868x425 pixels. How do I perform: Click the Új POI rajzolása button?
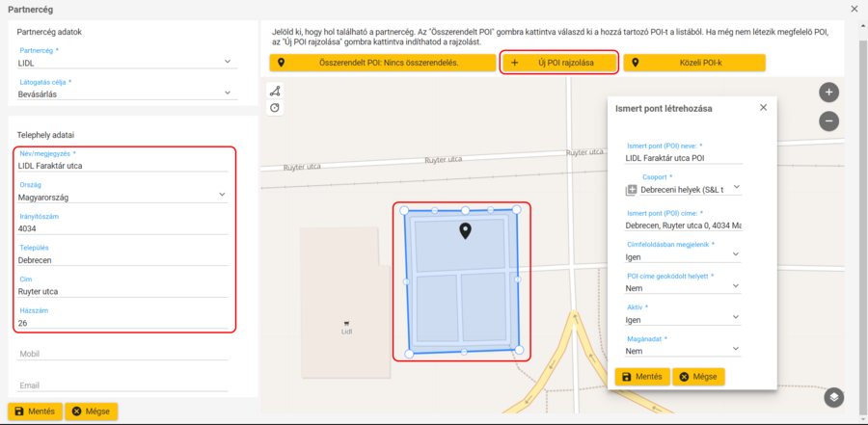tap(559, 63)
